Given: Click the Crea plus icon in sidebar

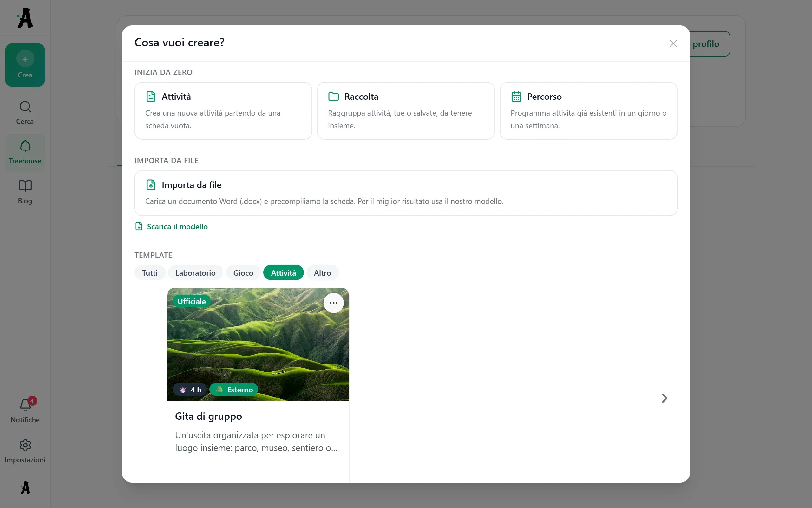Looking at the screenshot, I should [25, 59].
